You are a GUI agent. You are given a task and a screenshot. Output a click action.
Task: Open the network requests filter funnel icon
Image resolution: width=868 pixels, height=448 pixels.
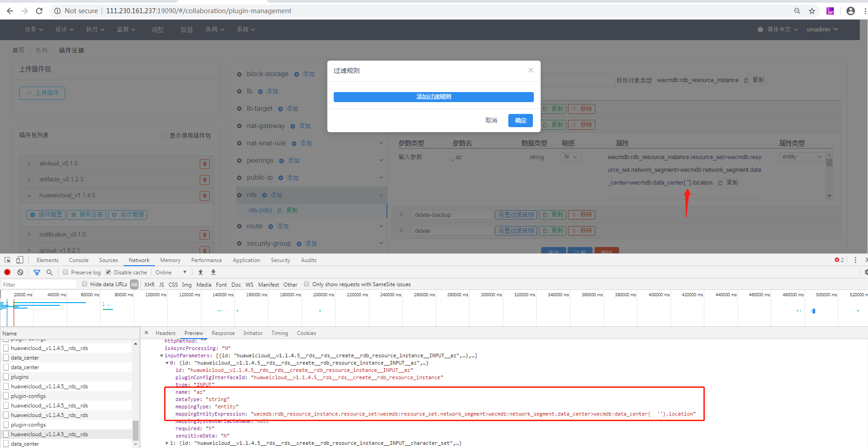(36, 272)
